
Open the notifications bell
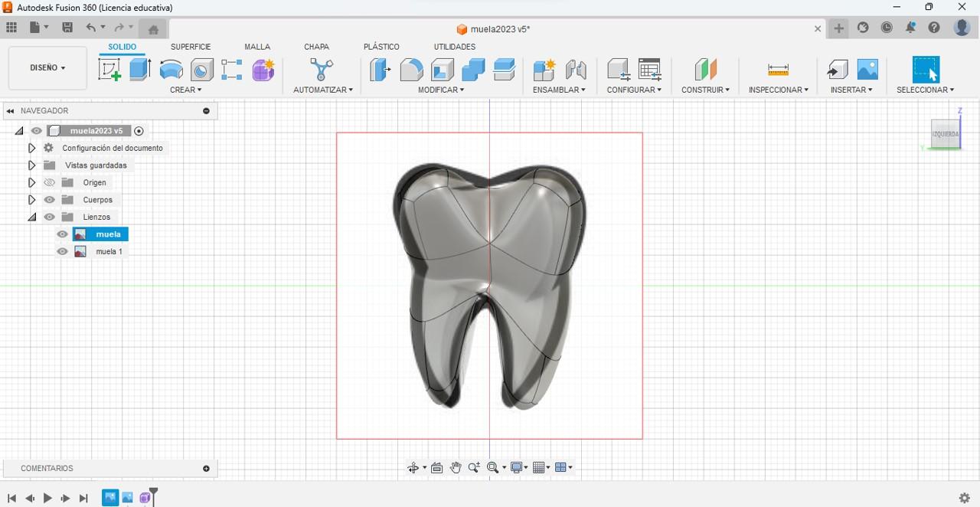pos(910,28)
